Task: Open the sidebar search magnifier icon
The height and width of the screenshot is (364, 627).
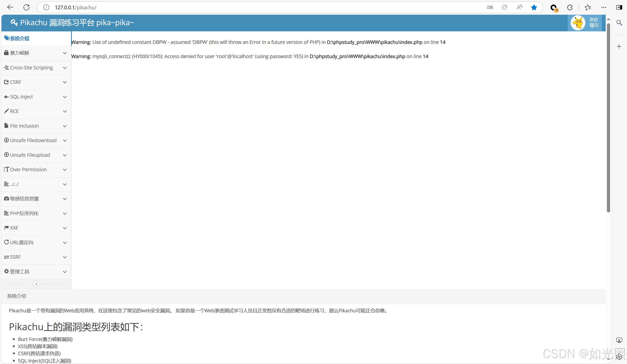Action: 619,23
